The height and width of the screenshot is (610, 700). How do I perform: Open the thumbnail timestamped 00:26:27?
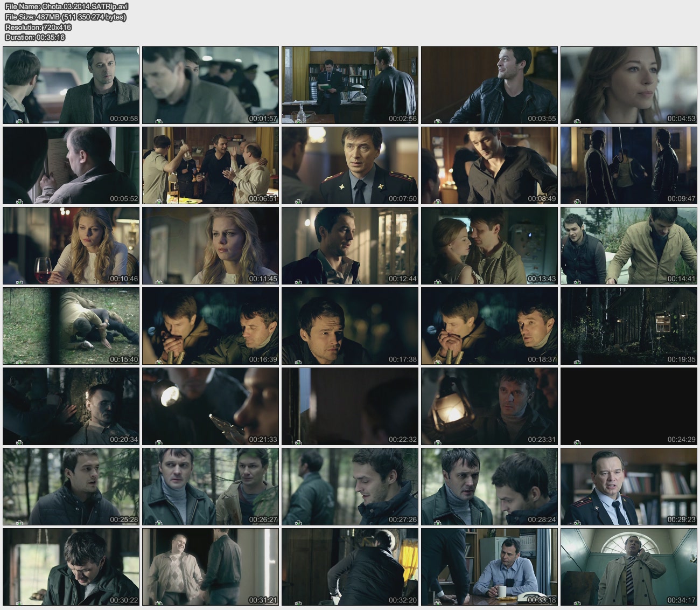pos(210,487)
